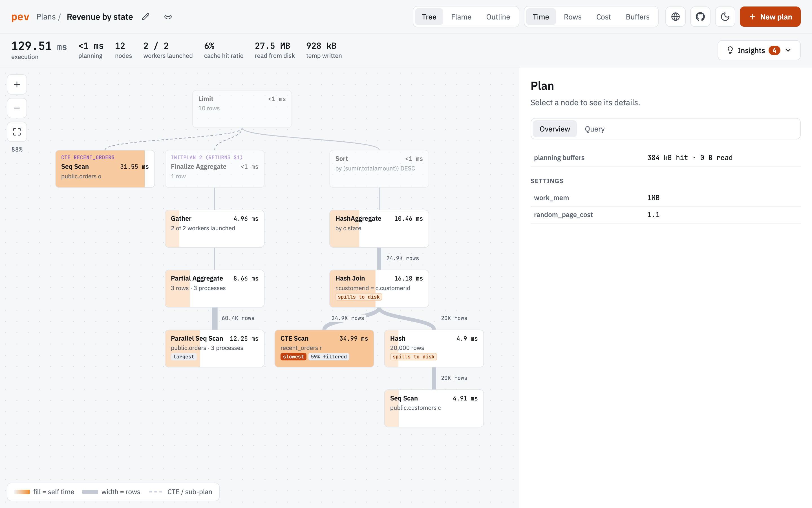Select the Gather node
This screenshot has width=812, height=508.
[215, 229]
